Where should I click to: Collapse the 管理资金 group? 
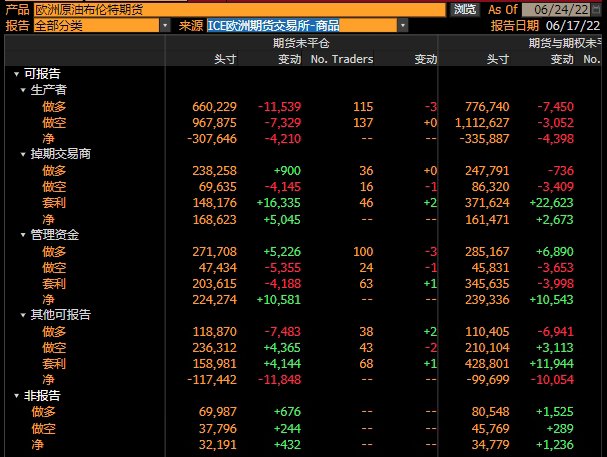24,235
